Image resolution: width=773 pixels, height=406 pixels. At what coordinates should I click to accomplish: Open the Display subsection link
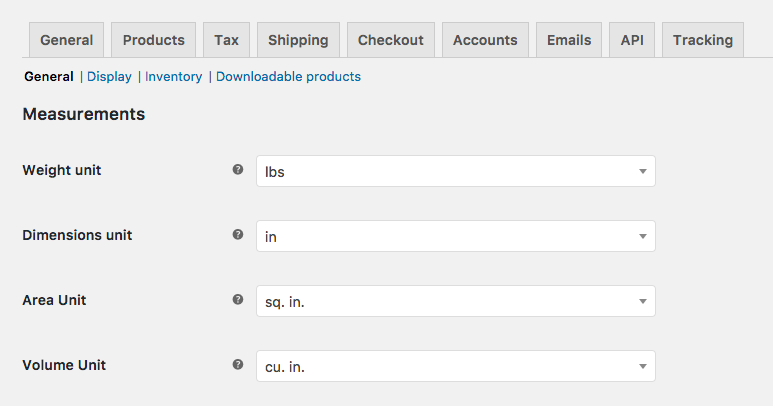point(109,77)
